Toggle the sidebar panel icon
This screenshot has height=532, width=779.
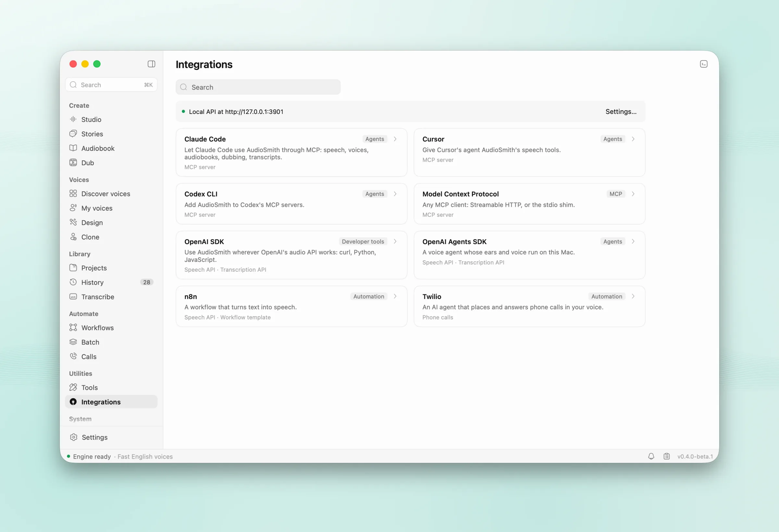151,64
